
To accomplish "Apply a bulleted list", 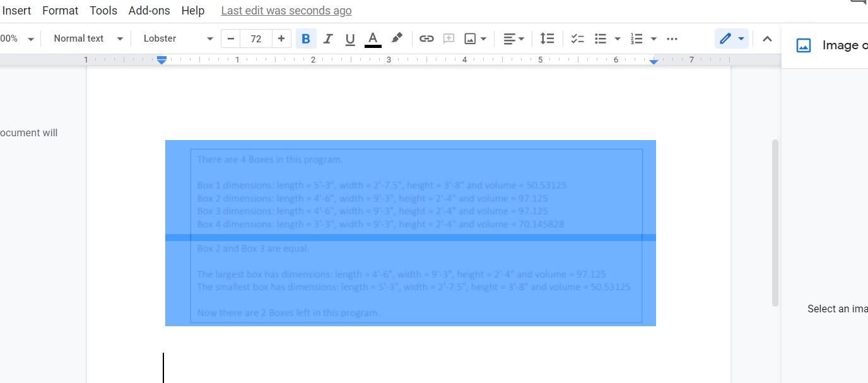I will click(x=600, y=38).
